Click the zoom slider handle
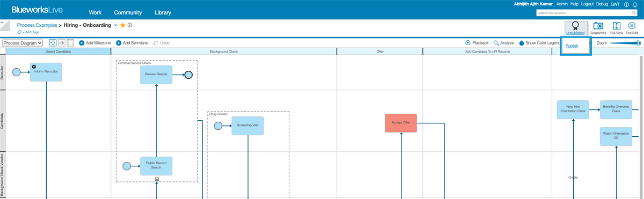Image resolution: width=644 pixels, height=199 pixels. (639, 43)
